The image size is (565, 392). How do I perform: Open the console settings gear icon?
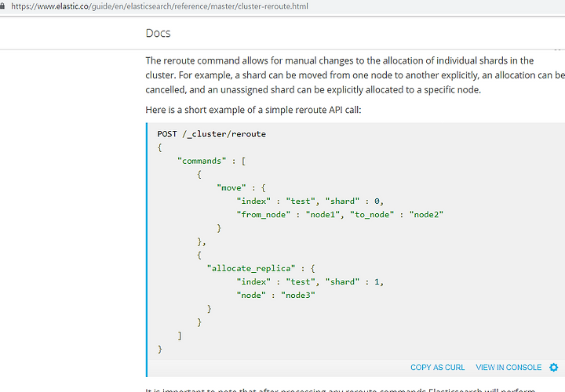coord(553,367)
